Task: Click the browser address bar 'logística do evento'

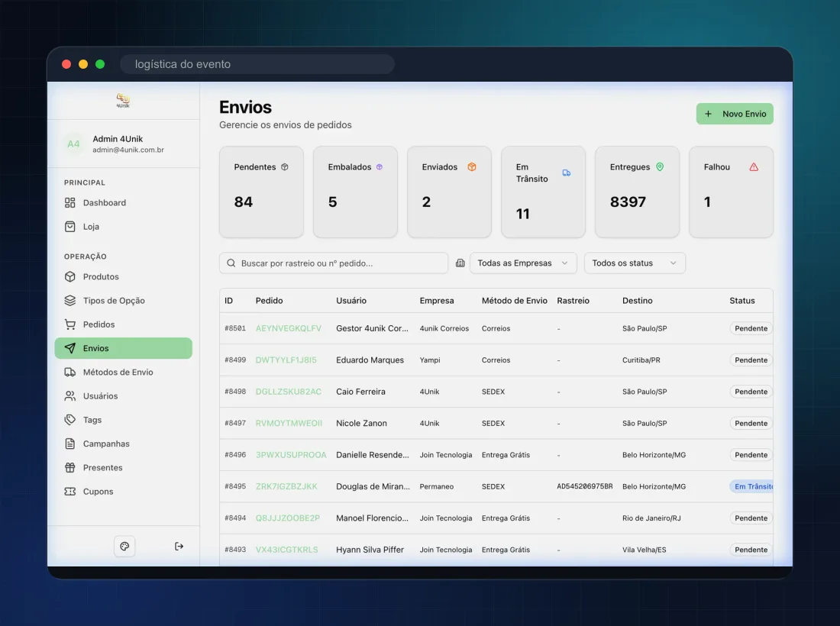Action: coord(257,64)
